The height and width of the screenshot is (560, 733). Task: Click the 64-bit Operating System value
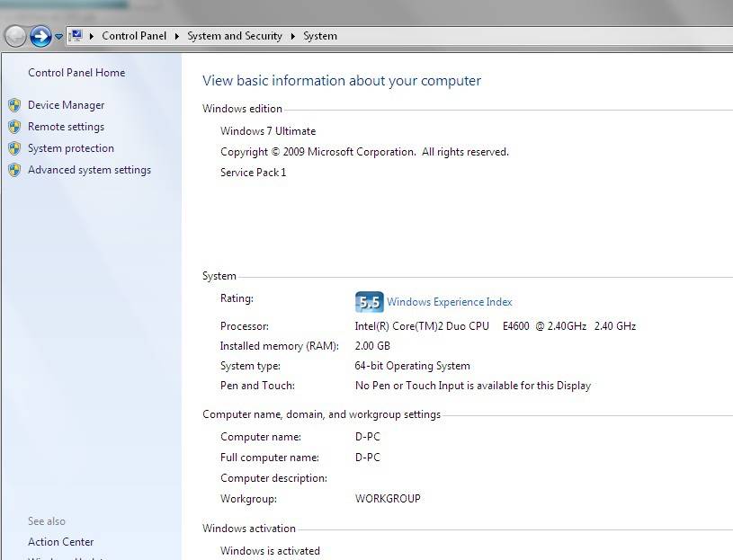(x=412, y=366)
